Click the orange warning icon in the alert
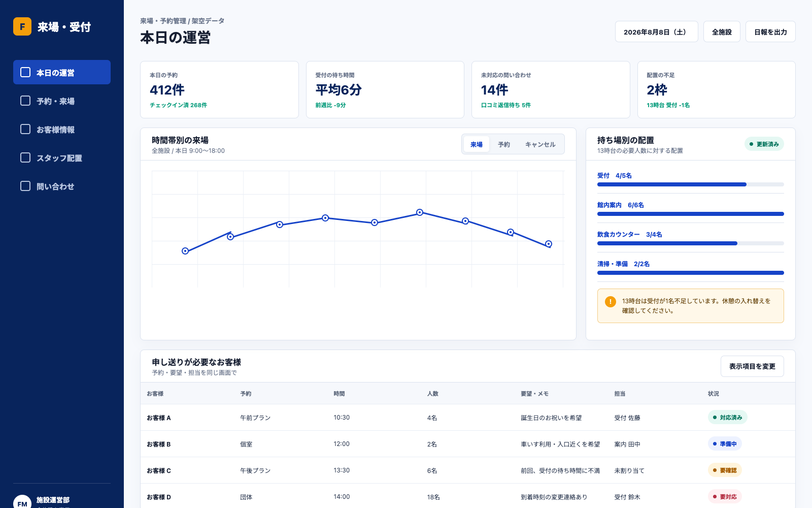The height and width of the screenshot is (508, 812). click(611, 302)
